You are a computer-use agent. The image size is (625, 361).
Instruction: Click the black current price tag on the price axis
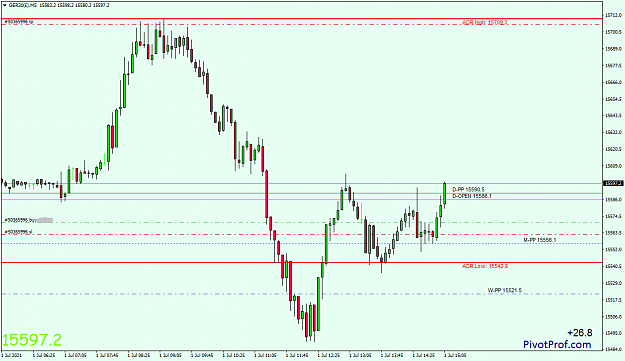pos(613,183)
